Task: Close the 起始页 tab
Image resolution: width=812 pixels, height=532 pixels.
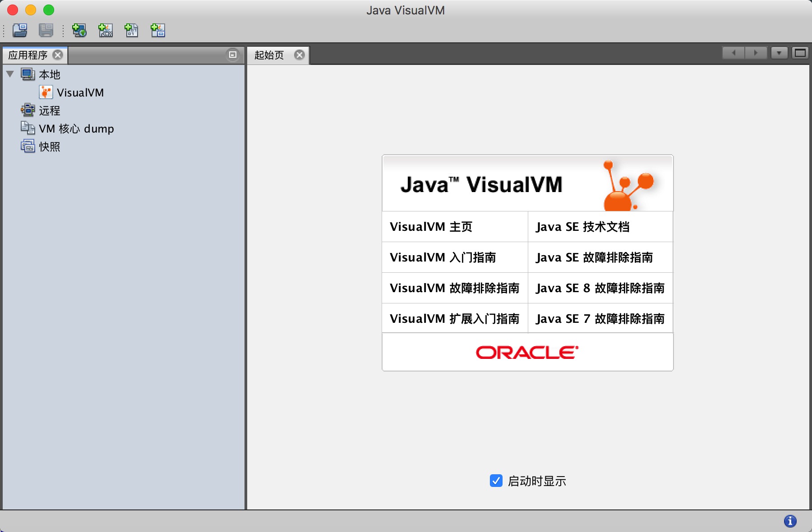Action: point(300,55)
